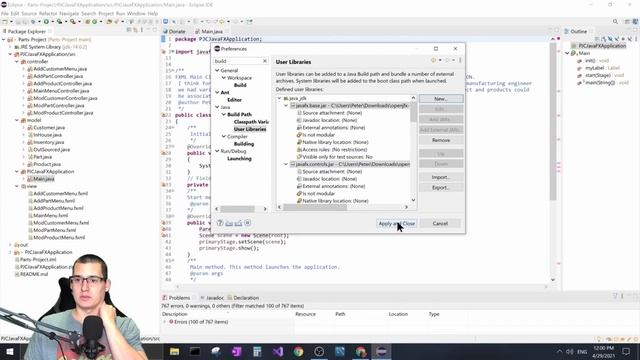Select Classpath Variables in Preferences tree
This screenshot has height=360, width=640.
click(251, 122)
